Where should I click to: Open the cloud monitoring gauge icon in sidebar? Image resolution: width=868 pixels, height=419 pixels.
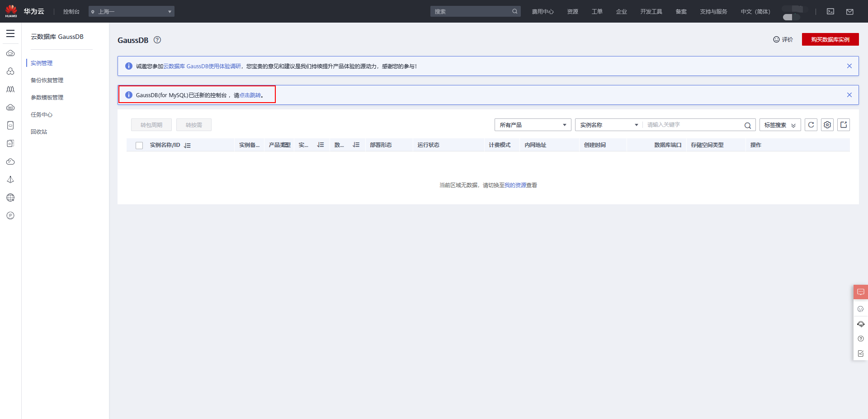click(10, 162)
